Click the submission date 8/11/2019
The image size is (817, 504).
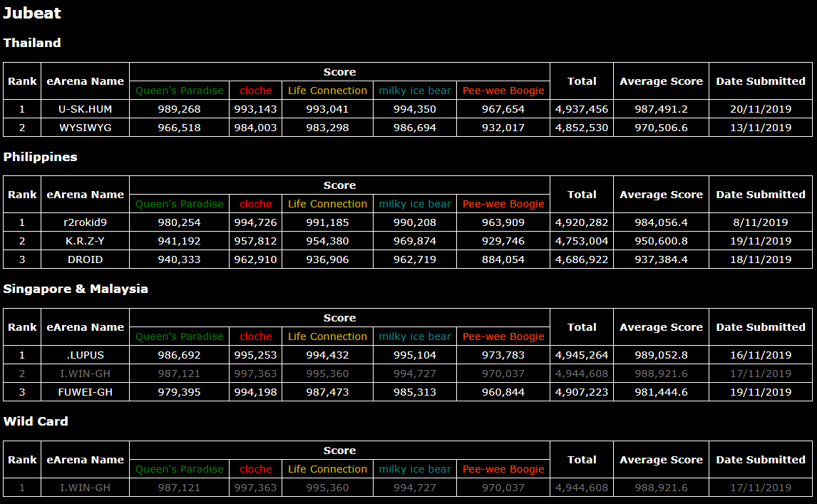[761, 222]
